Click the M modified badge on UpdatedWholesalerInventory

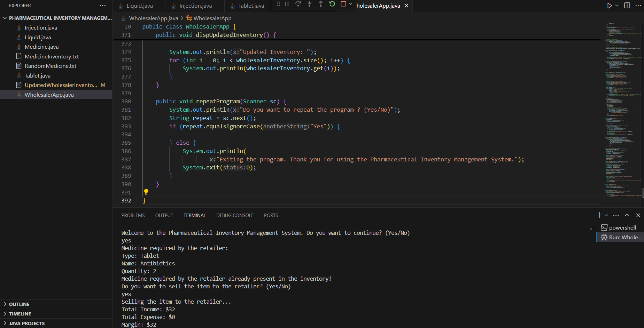click(x=103, y=85)
